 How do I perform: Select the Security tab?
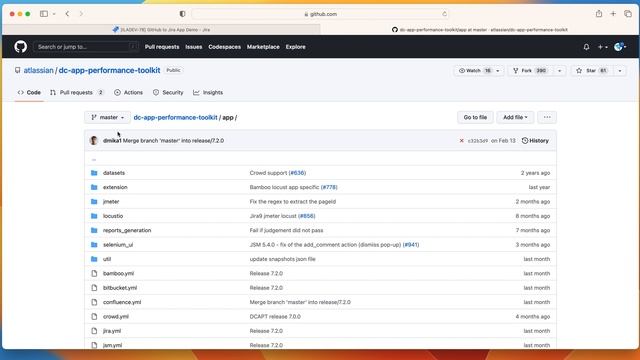click(168, 93)
